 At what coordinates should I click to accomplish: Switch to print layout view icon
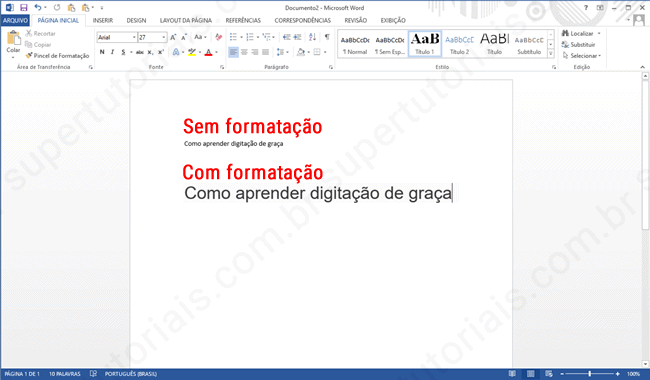pyautogui.click(x=531, y=374)
